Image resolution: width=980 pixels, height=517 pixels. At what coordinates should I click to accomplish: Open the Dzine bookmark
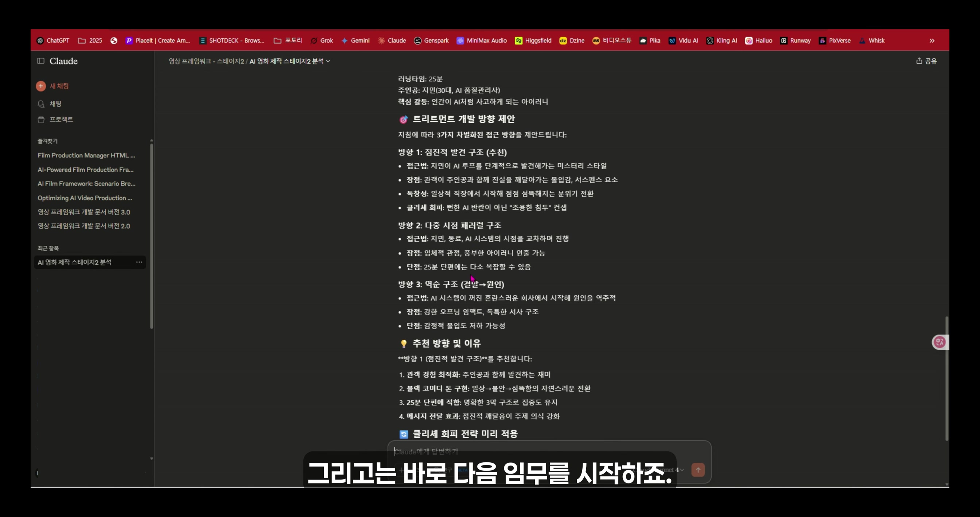[572, 41]
